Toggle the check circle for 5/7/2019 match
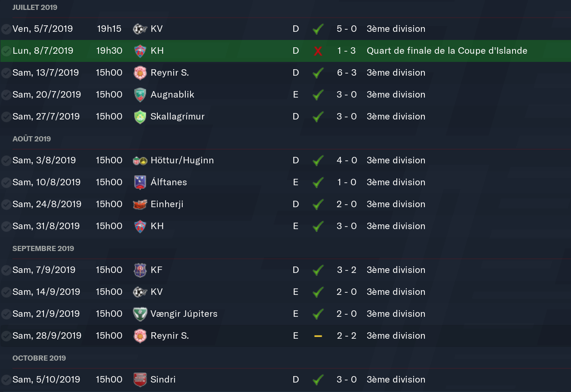Viewport: 571px width, 392px height. 6,29
